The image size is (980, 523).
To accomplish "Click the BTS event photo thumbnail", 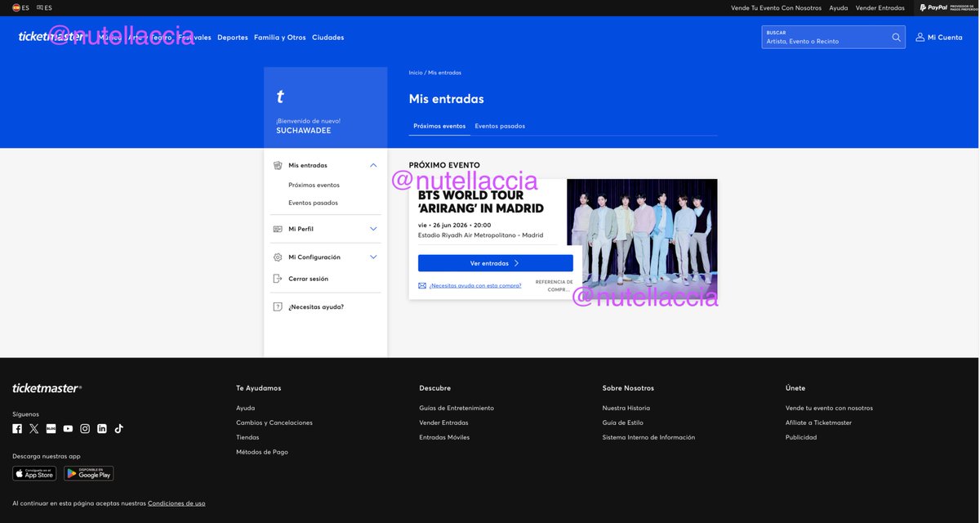I will [642, 239].
